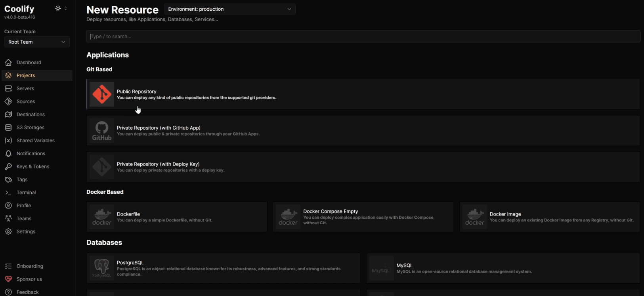Image resolution: width=644 pixels, height=296 pixels.
Task: Toggle the light/dark theme sun icon
Action: point(58,8)
